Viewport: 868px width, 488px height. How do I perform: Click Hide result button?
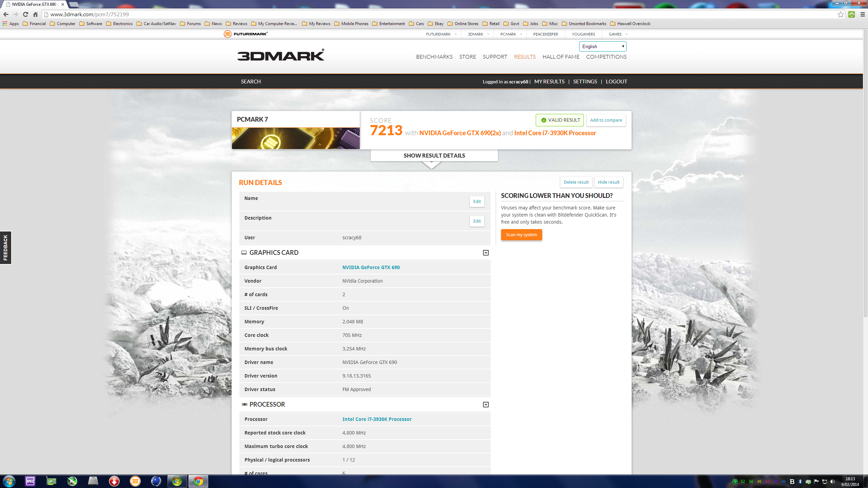point(609,182)
